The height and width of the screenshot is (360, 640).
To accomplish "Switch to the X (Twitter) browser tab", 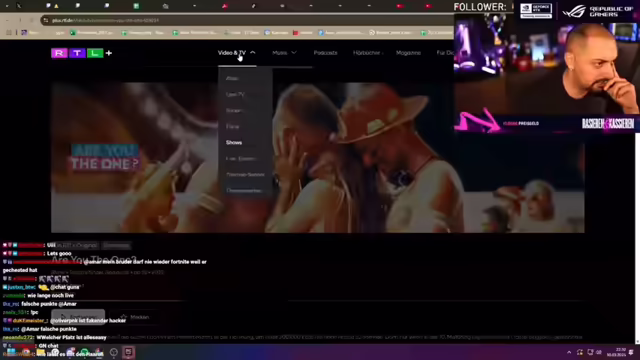I will [x=19, y=6].
